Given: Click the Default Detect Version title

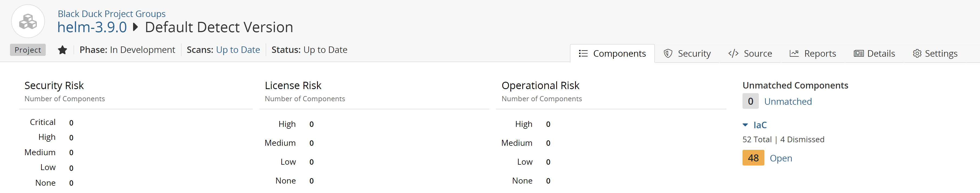Looking at the screenshot, I should pos(219,27).
